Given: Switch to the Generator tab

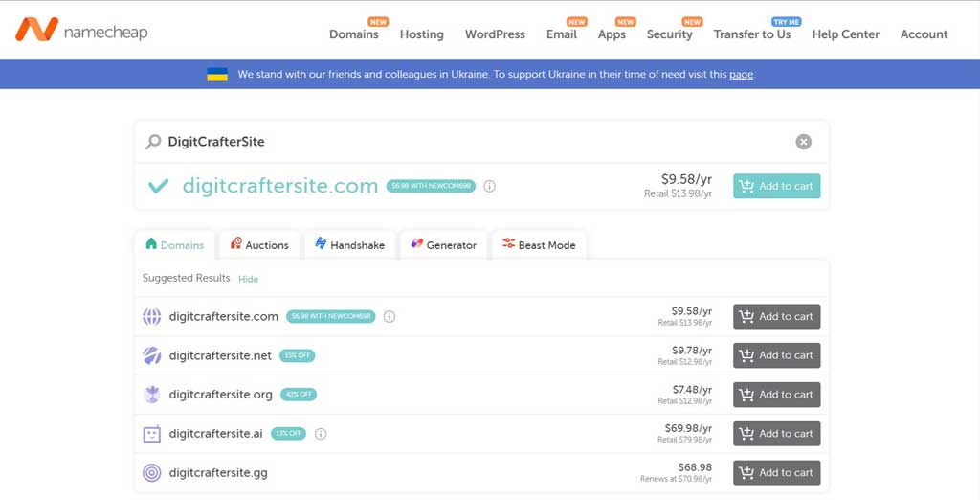Looking at the screenshot, I should click(444, 244).
